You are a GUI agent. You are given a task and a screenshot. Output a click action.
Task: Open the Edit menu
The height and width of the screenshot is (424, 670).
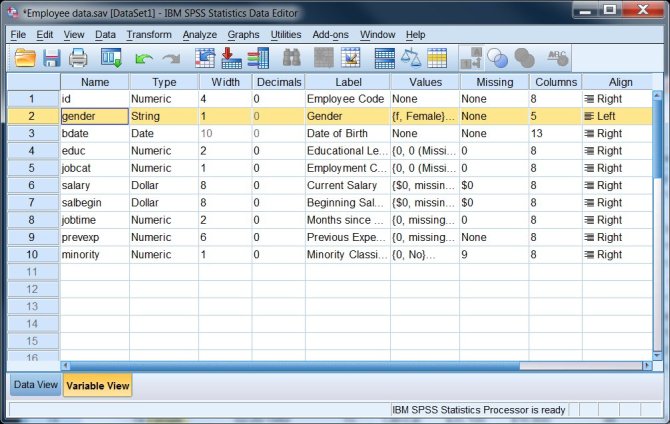pyautogui.click(x=44, y=35)
